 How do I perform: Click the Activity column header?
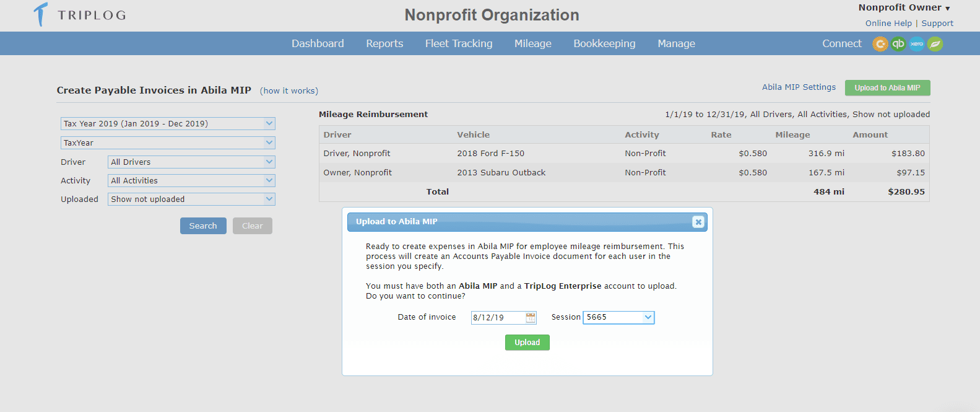click(x=642, y=134)
